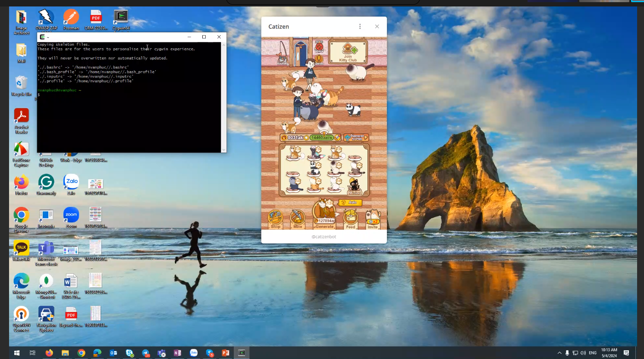Open PowerPoint from the taskbar

226,353
